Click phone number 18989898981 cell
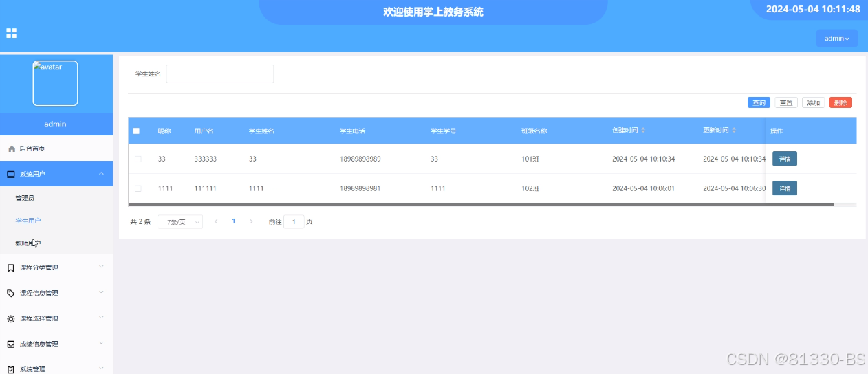Screen dimensions: 868x374 point(360,188)
